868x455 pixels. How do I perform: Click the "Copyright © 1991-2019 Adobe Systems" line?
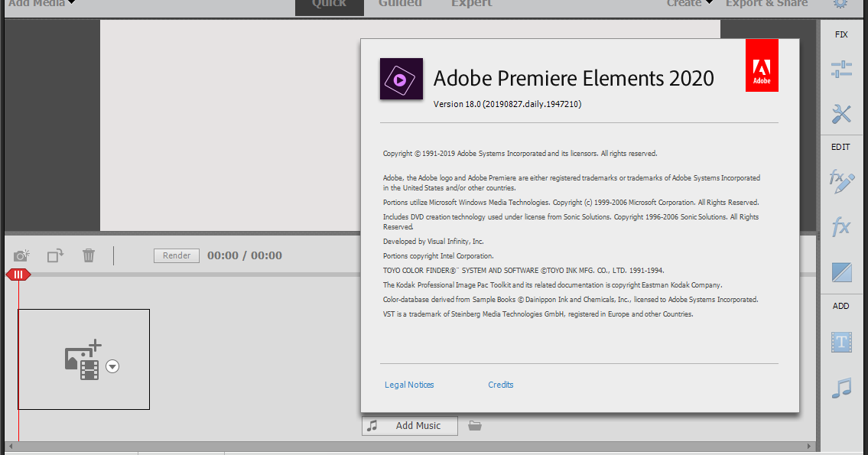tap(520, 154)
